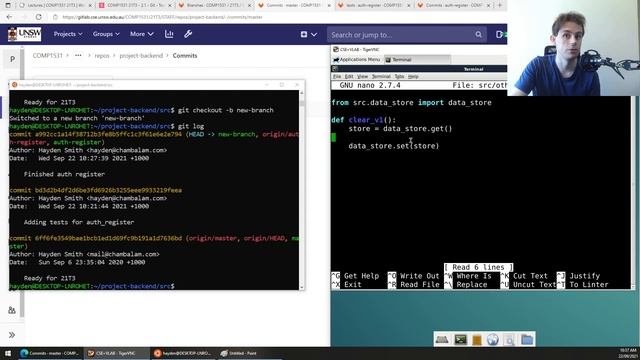Expand the breadcrumb ellipsis
This screenshot has width=640, height=360.
78,56
